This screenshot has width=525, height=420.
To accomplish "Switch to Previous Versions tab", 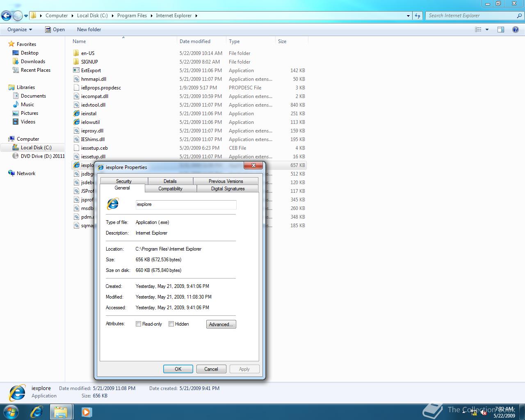I will pyautogui.click(x=226, y=181).
